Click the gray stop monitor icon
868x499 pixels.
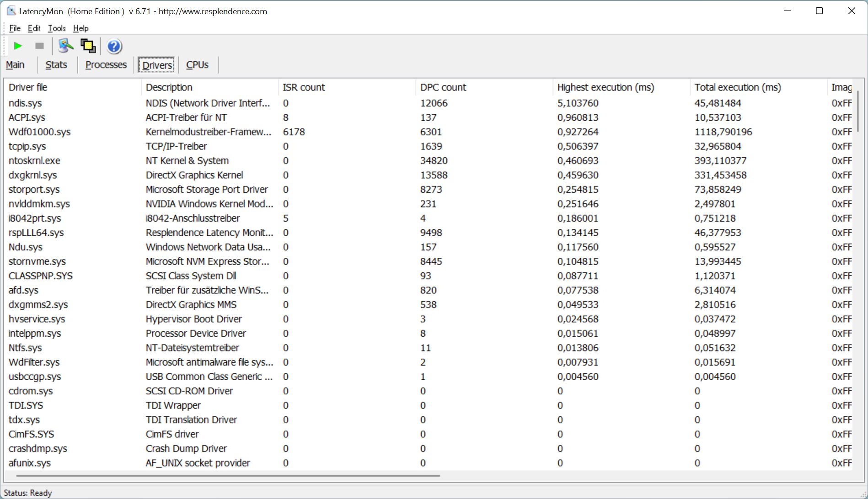39,46
